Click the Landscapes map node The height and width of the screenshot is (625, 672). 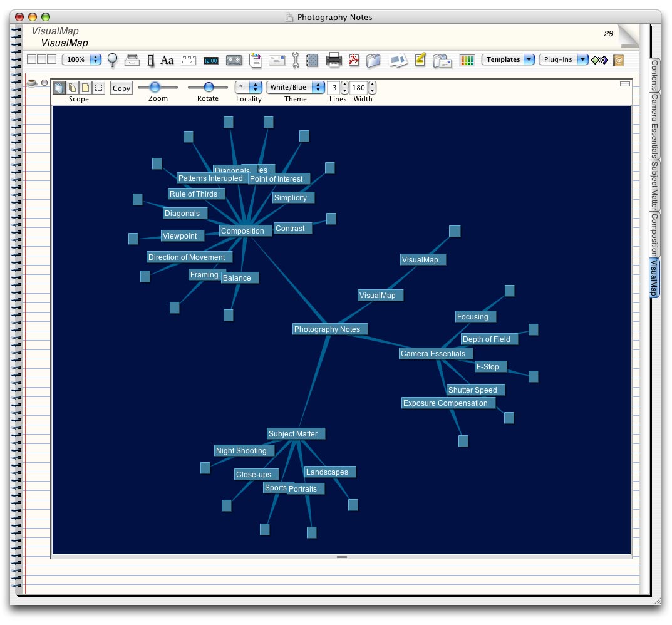pyautogui.click(x=329, y=472)
